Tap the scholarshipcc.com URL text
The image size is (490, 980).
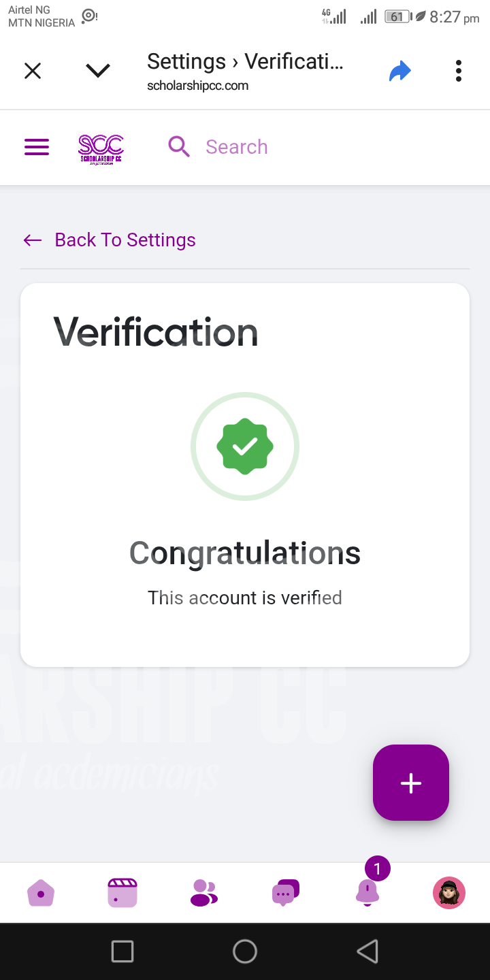[198, 86]
